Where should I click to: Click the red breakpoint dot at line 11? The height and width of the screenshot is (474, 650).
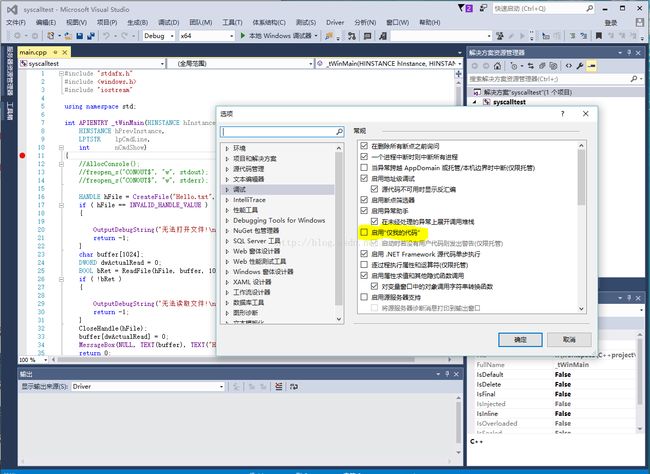tap(22, 156)
